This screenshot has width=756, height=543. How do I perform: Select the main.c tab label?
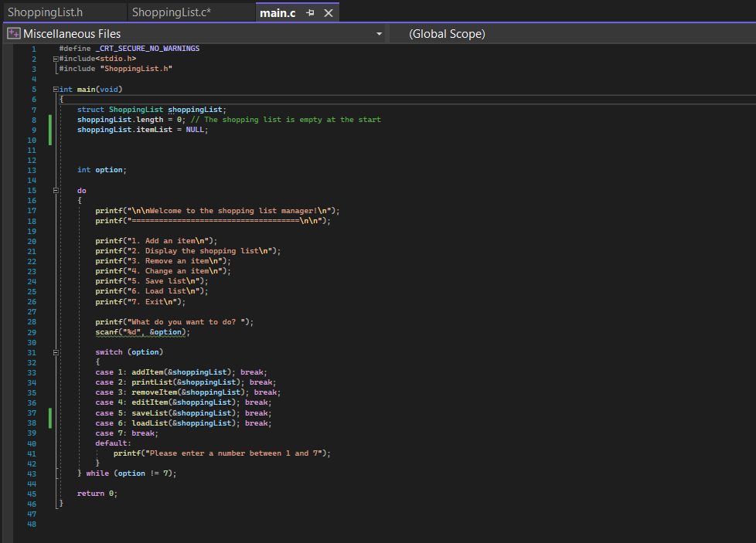[278, 13]
